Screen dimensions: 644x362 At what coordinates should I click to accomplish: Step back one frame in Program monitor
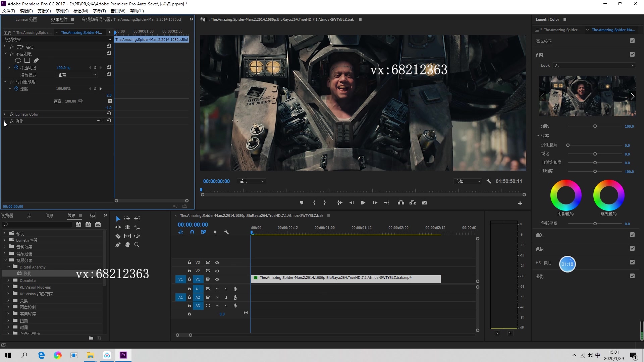point(352,203)
